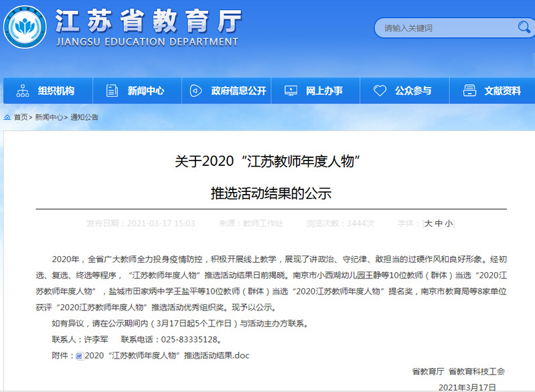Click the keyword search input field
This screenshot has height=392, width=535.
[442, 28]
